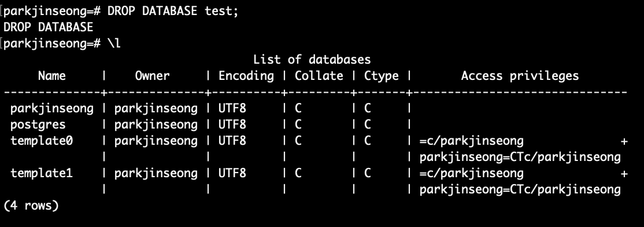Click the plus continuation sign in template1 row
The height and width of the screenshot is (227, 644).
624,174
